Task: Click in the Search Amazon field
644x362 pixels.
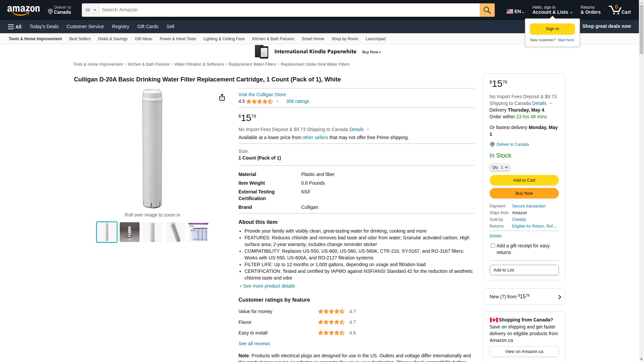Action: (289, 10)
